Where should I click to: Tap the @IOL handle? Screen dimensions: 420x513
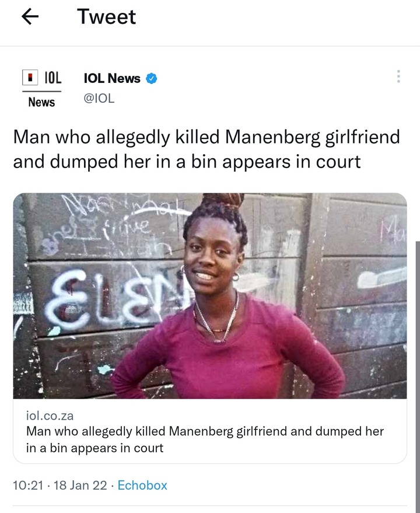click(x=99, y=98)
